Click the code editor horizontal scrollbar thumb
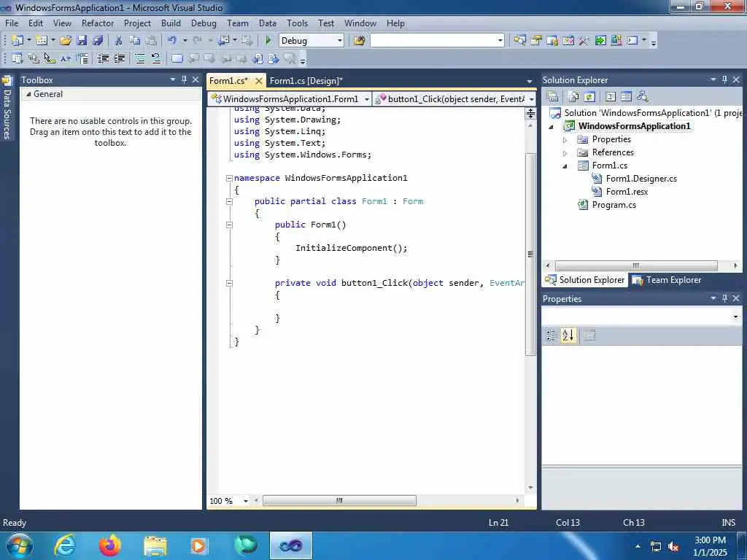The height and width of the screenshot is (560, 747). (x=339, y=500)
